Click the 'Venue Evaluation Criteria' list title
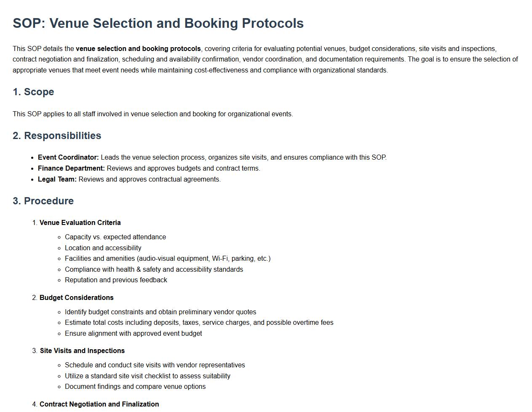This screenshot has height=412, width=532. pyautogui.click(x=80, y=223)
